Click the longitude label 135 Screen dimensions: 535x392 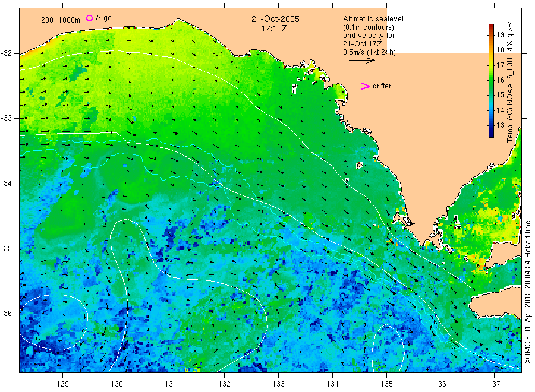click(x=386, y=384)
